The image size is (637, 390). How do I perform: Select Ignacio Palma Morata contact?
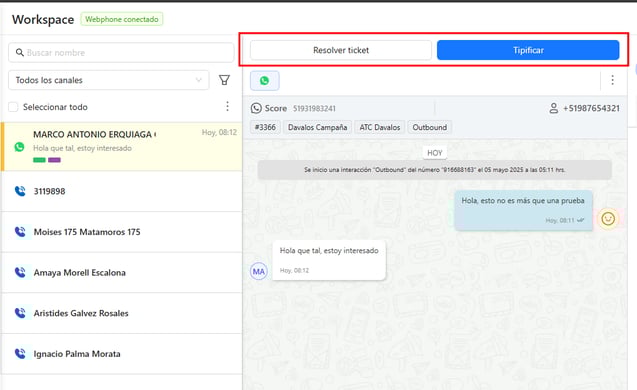pos(121,353)
